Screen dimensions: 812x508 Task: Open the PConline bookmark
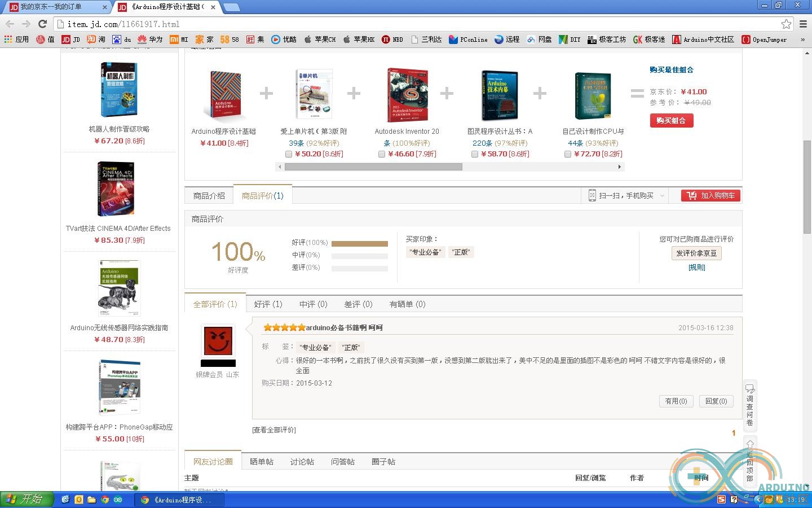[x=468, y=40]
